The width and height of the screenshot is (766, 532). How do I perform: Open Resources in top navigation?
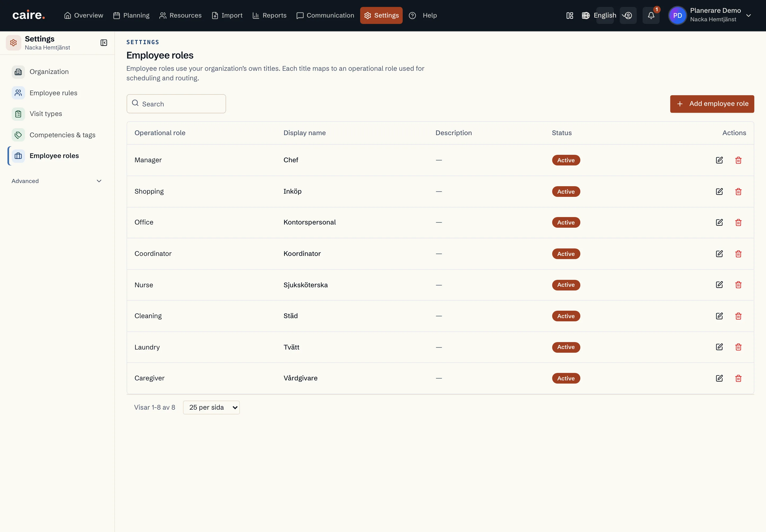(180, 15)
